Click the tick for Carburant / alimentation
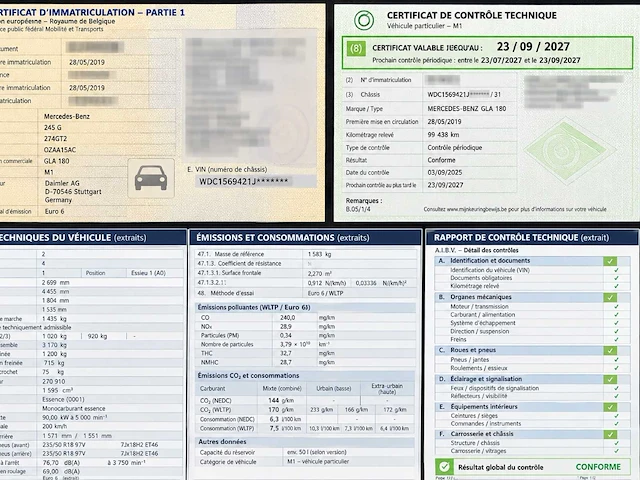Screen dimensions: 640x480 coord(616,315)
